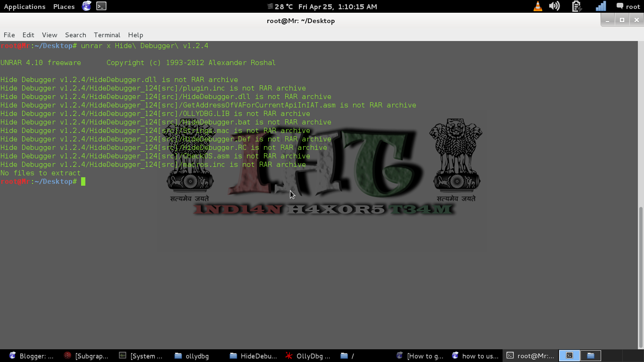This screenshot has height=362, width=644.
Task: Click the terminal vertical scrollbar thumb
Action: click(x=641, y=277)
